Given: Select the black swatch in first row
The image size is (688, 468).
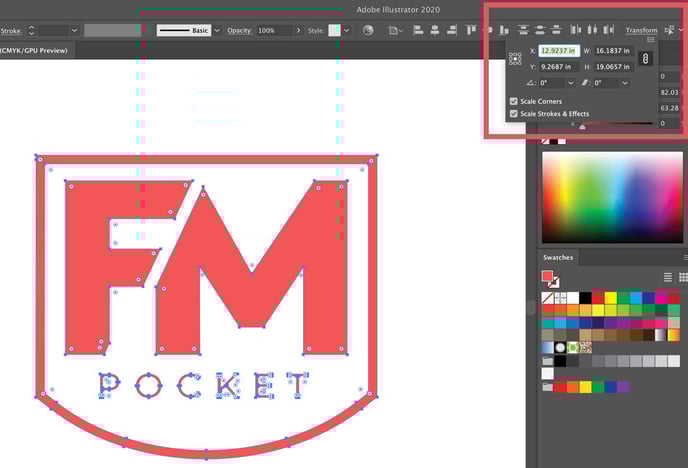Looking at the screenshot, I should pyautogui.click(x=585, y=298).
